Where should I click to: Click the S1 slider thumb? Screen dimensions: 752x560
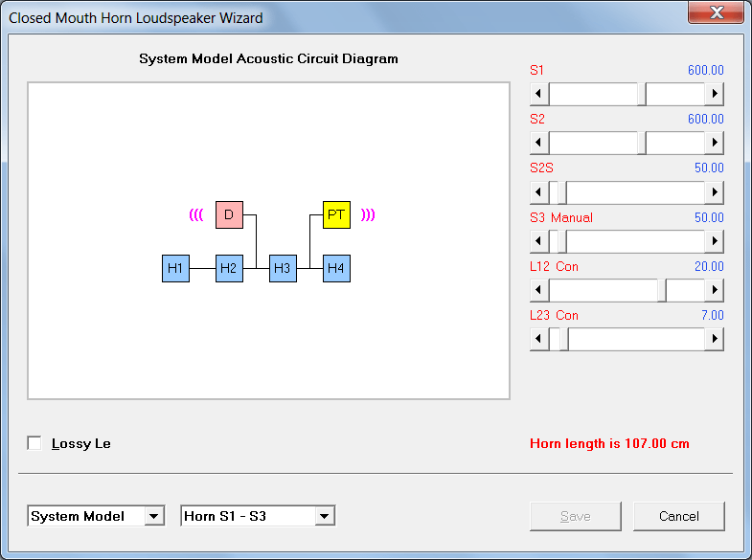(x=642, y=94)
